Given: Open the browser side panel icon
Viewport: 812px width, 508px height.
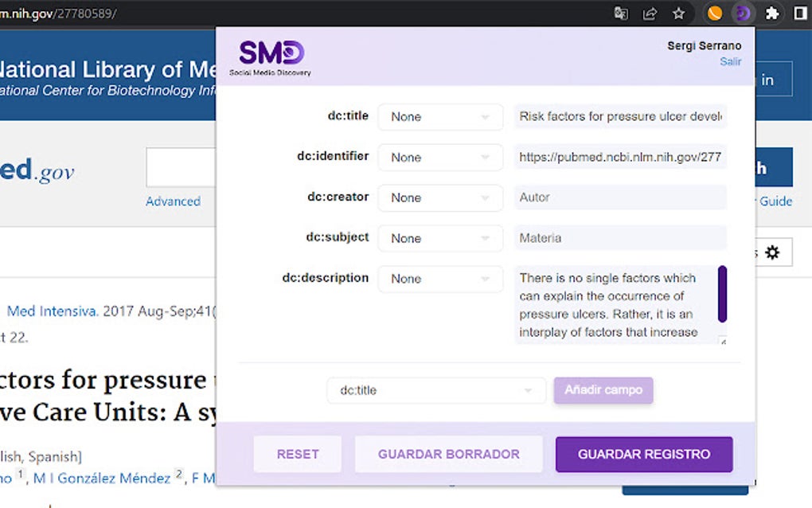Looking at the screenshot, I should click(x=801, y=13).
